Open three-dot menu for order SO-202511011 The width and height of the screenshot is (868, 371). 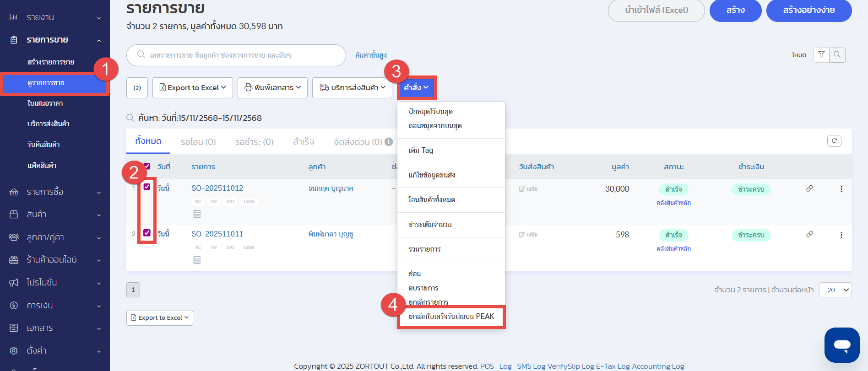(x=841, y=235)
